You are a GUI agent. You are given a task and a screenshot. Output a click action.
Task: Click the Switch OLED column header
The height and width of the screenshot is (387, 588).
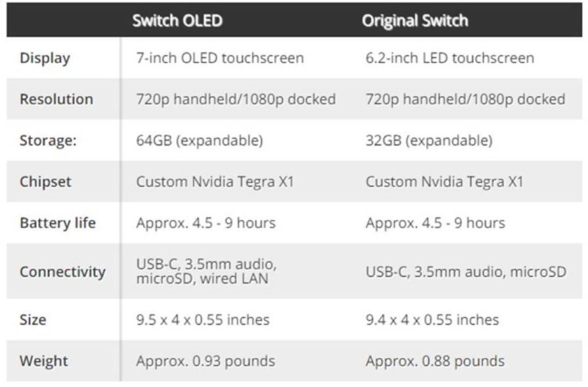(x=177, y=20)
